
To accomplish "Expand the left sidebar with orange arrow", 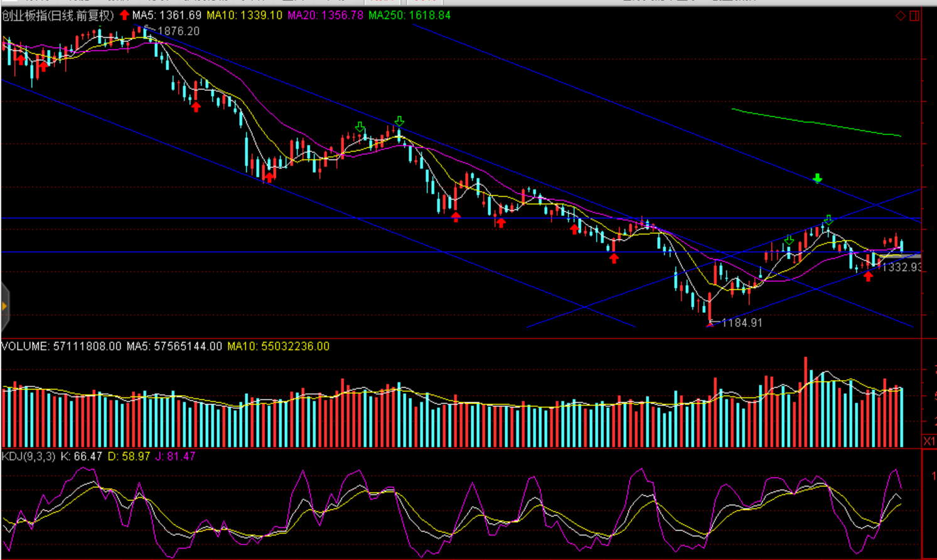I will coord(4,306).
